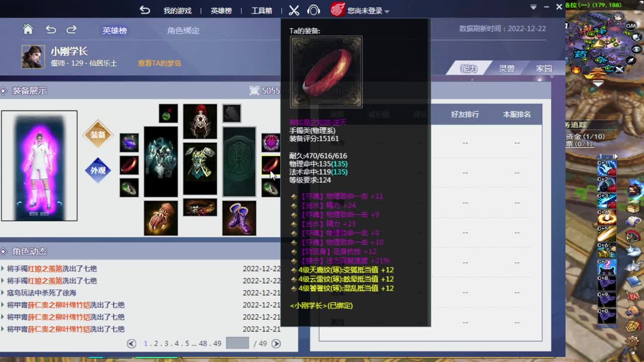Screen dimensions: 644x362
Task: Activate the C+1 skill slot
Action: (x=606, y=168)
